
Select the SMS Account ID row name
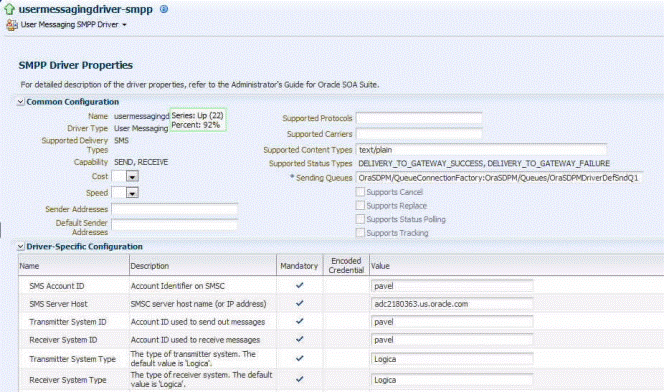(x=57, y=286)
